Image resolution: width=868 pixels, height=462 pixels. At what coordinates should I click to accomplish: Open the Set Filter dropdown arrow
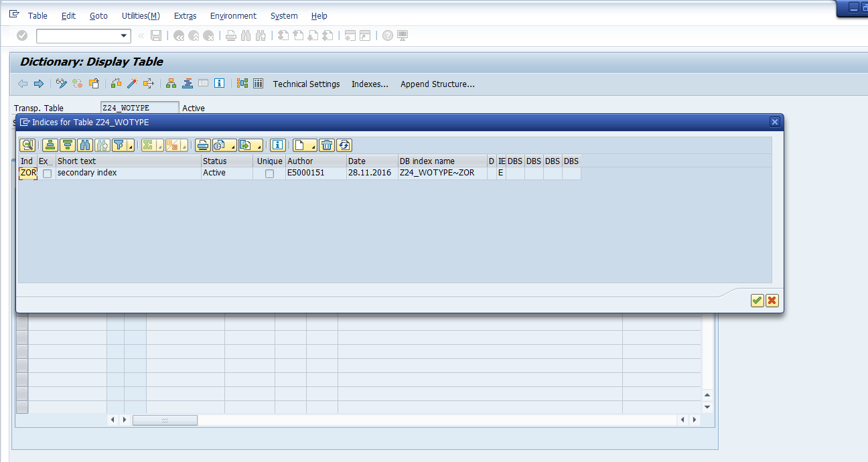[130, 146]
